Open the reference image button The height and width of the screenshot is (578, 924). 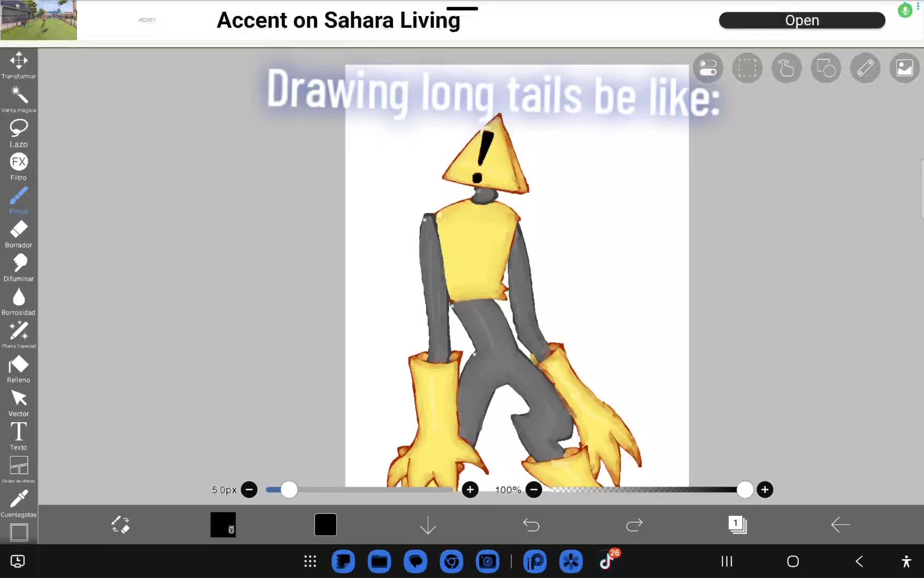point(904,68)
